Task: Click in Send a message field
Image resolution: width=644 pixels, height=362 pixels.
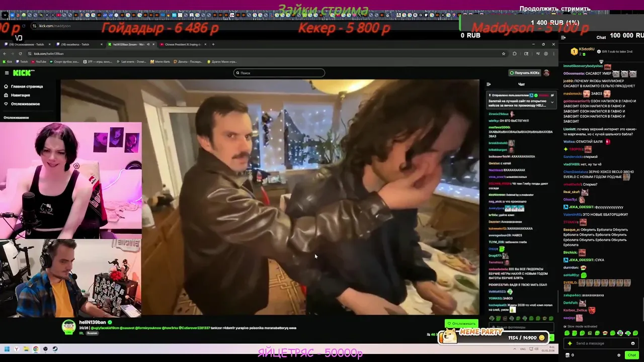Action: point(601,343)
